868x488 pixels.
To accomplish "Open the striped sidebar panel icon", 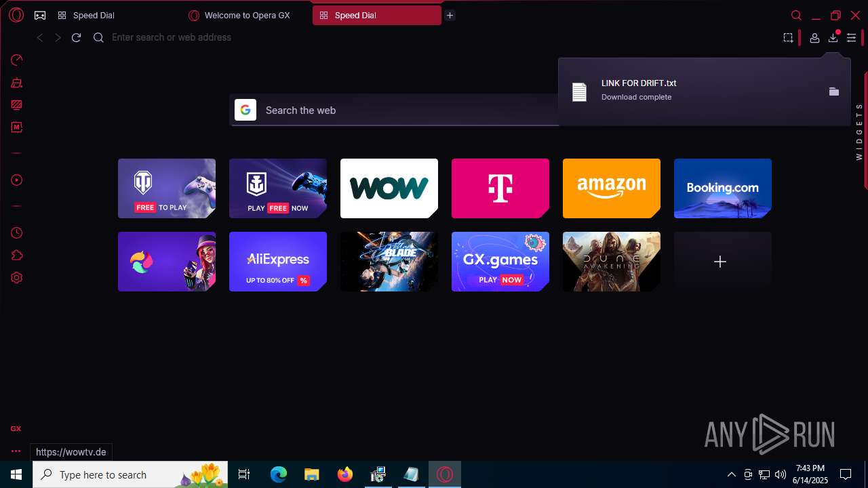I will [x=17, y=105].
